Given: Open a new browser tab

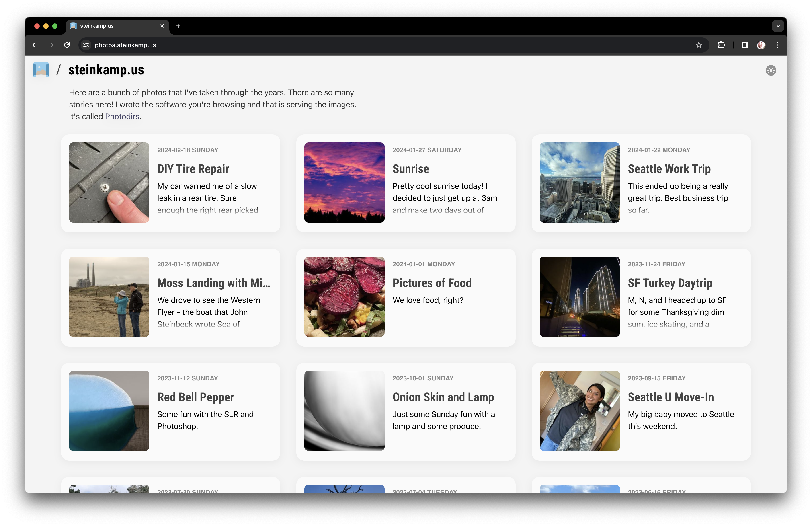Looking at the screenshot, I should (x=178, y=26).
